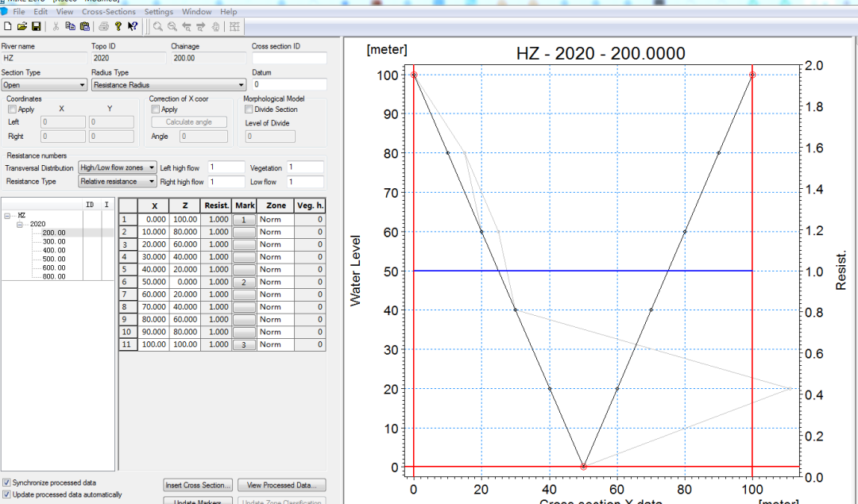The image size is (858, 504).
Task: Click the Insert Cross Section button
Action: 198,485
